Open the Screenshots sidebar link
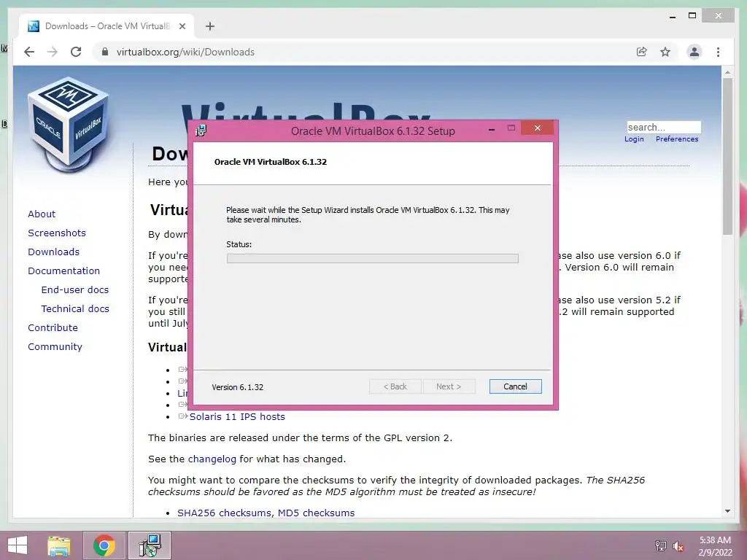 coord(57,233)
